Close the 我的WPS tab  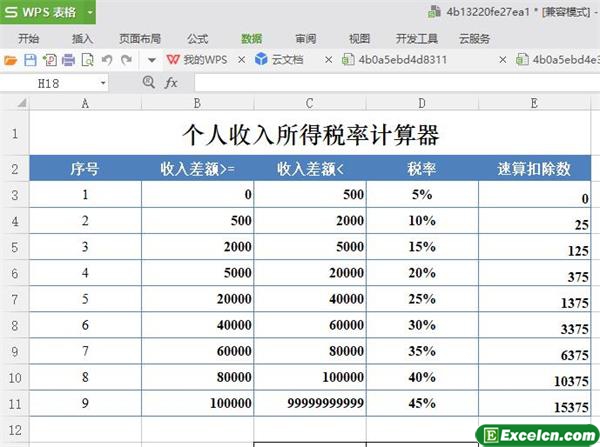click(x=241, y=60)
